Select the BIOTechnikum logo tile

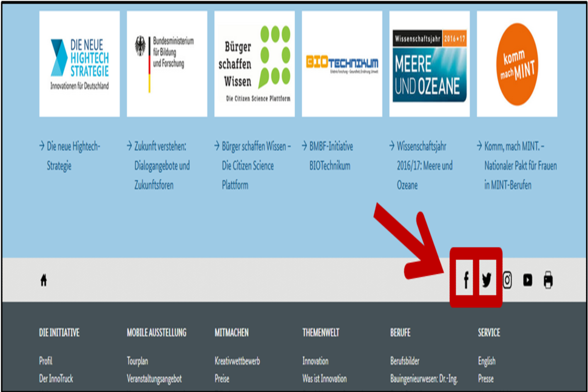342,64
